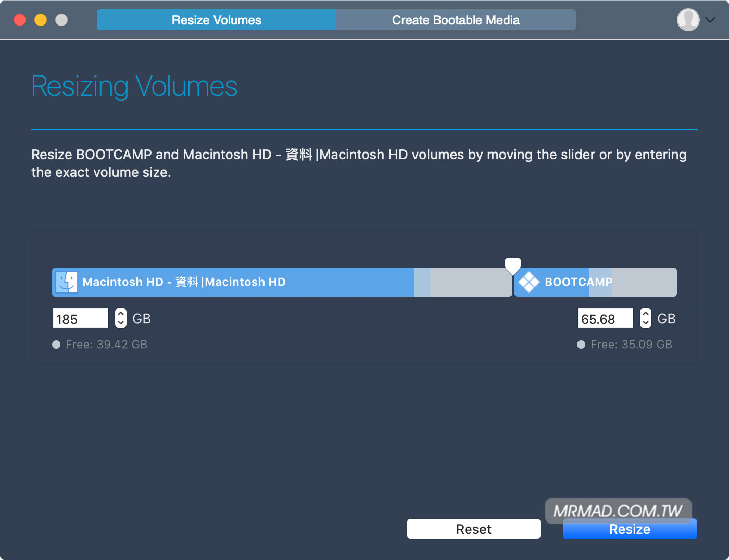Click the Macintosh HD size stepper
Screen dimensions: 729x560
coord(121,317)
